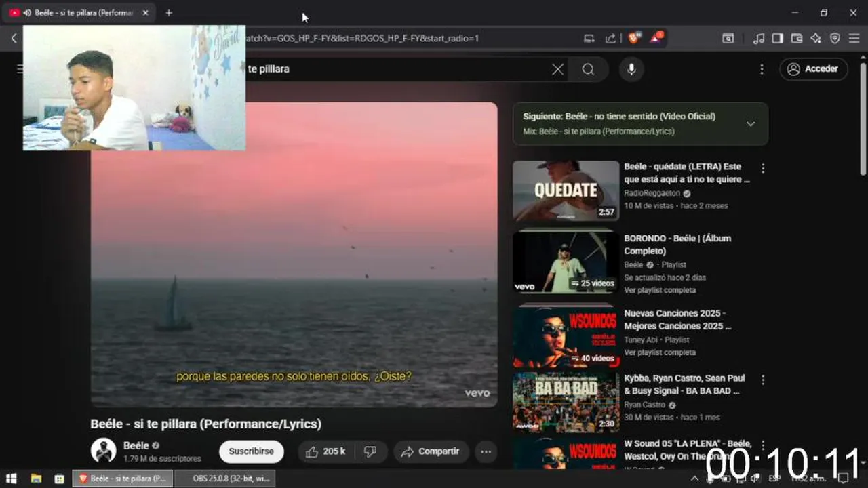Open File Explorer from taskbar
This screenshot has width=868, height=488.
[x=36, y=479]
